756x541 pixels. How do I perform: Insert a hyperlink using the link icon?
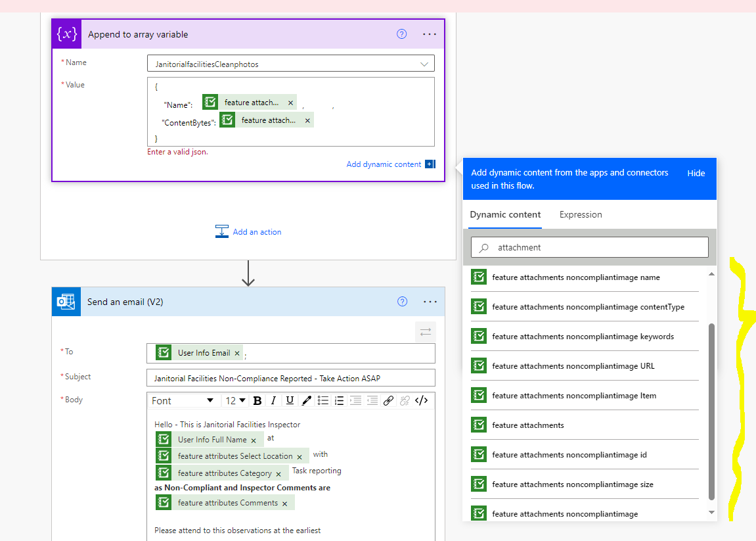pos(389,400)
